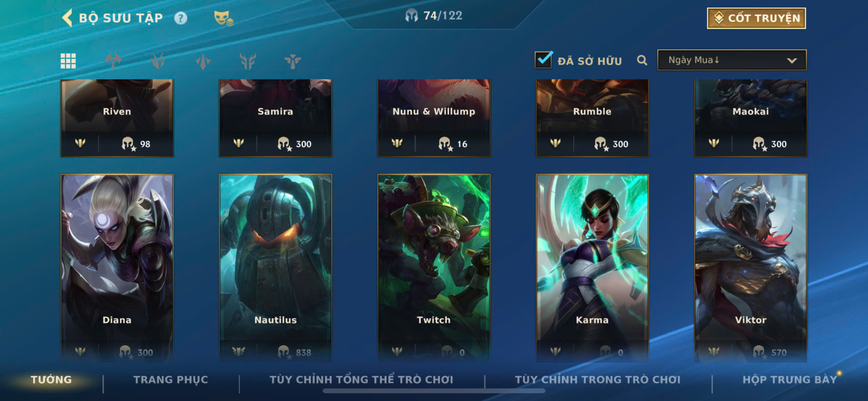This screenshot has height=401, width=868.
Task: Select the Twitch champion card
Action: pyautogui.click(x=434, y=268)
